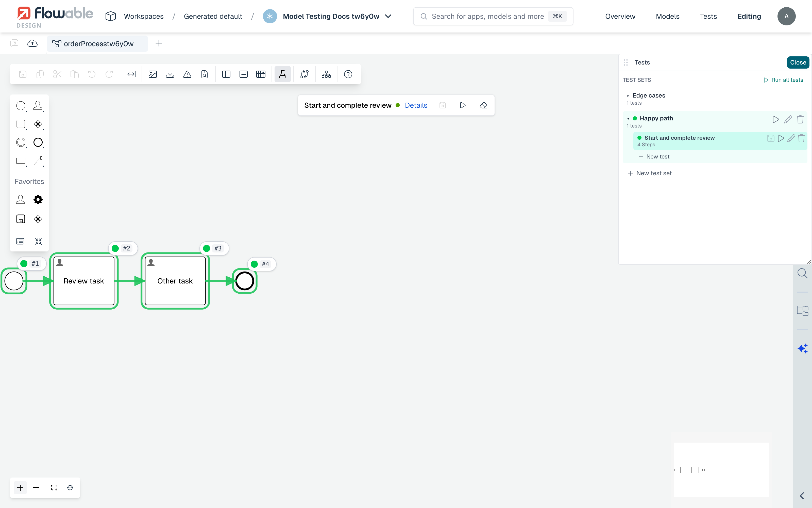Open Details link of the test
The height and width of the screenshot is (508, 812).
pos(416,105)
